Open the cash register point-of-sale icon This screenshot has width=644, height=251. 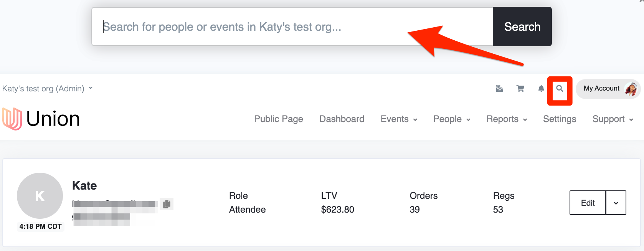coord(499,89)
